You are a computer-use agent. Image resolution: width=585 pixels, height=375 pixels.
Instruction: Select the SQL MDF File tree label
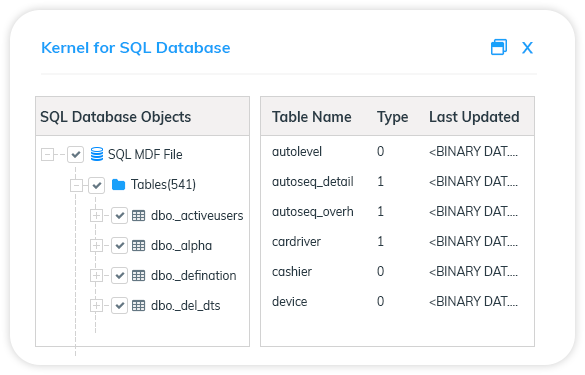[x=145, y=154]
